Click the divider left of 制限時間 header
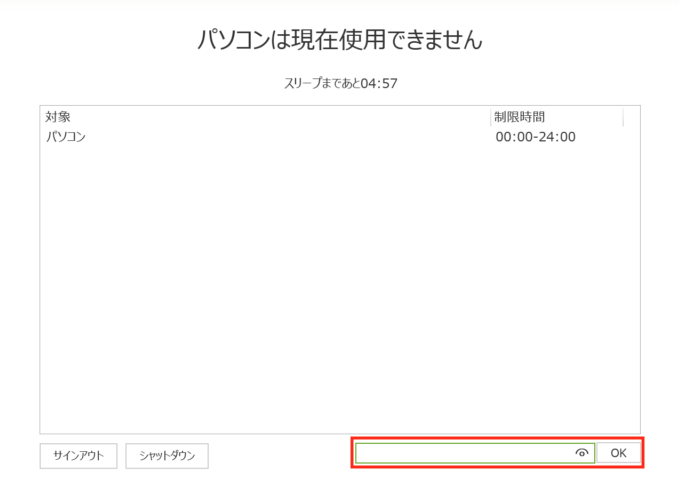The image size is (679, 484). [x=490, y=117]
